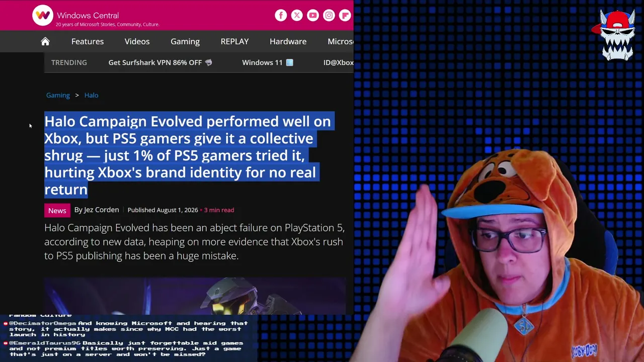Open the REPLAY navigation item

point(234,41)
